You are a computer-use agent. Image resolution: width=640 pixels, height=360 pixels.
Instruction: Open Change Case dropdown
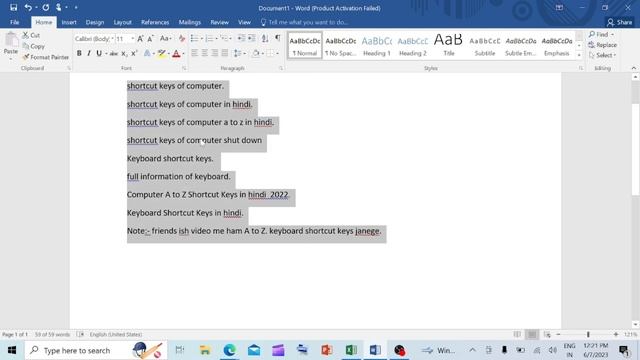165,39
